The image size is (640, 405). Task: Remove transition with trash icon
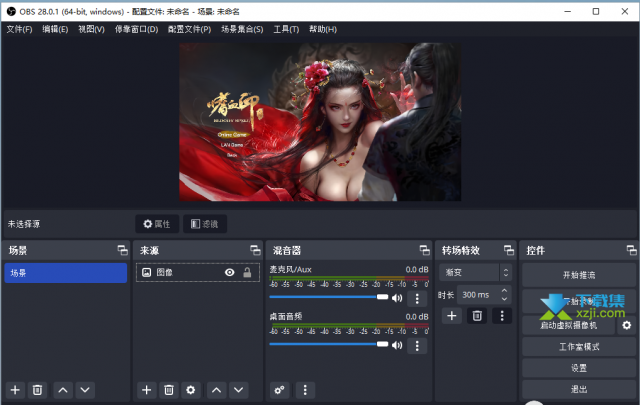[x=477, y=316]
